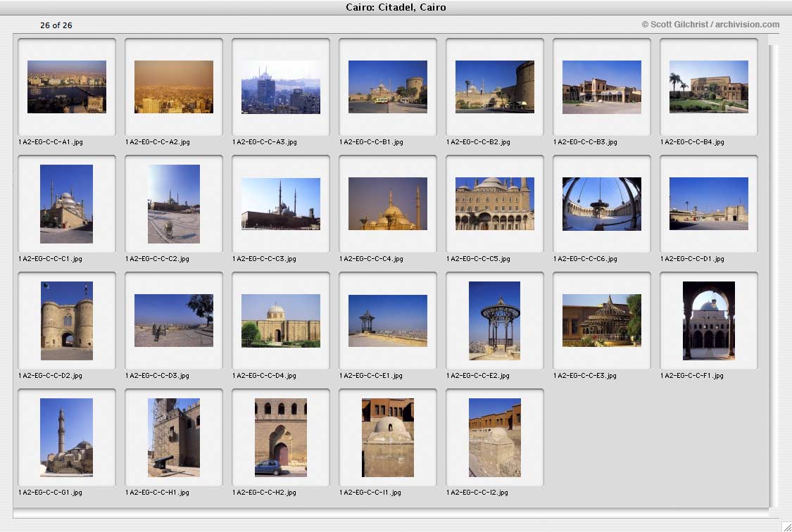Select the picture thumbnail above 1A2-EG-C-C-G1.jpg

(67, 438)
